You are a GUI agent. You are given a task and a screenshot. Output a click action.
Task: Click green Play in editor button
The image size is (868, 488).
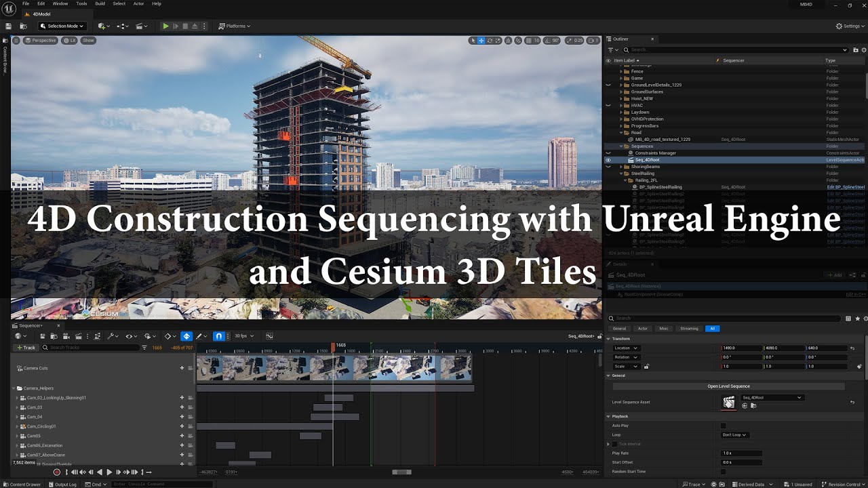click(x=165, y=26)
